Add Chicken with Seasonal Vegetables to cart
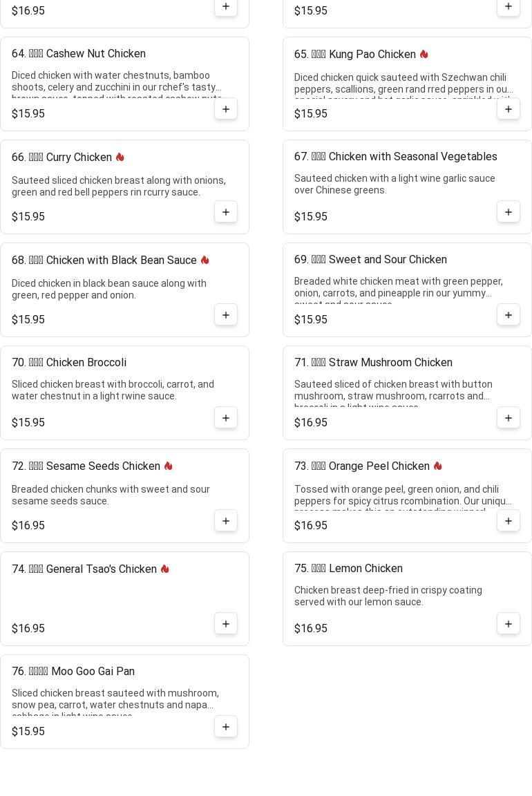532x796 pixels. [509, 212]
